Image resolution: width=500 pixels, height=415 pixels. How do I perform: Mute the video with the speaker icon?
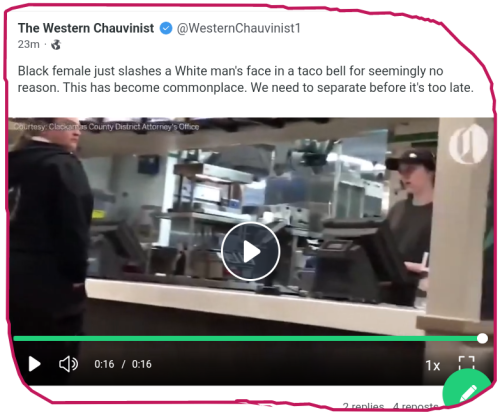pyautogui.click(x=68, y=364)
